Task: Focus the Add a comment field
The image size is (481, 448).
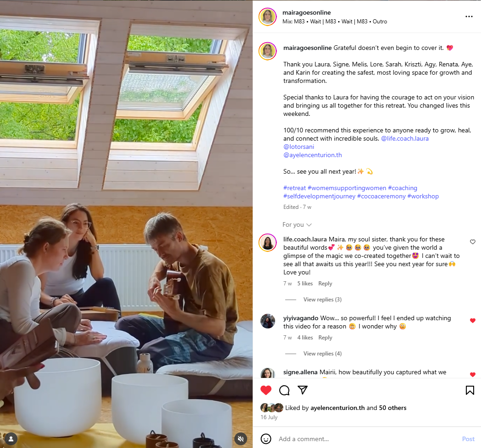Action: (366, 439)
